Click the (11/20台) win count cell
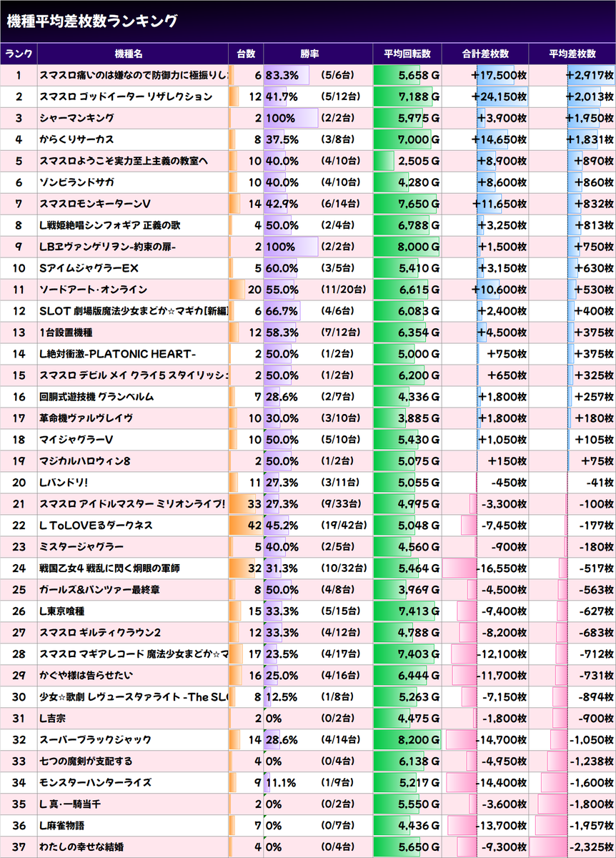Image resolution: width=616 pixels, height=858 pixels. click(342, 290)
